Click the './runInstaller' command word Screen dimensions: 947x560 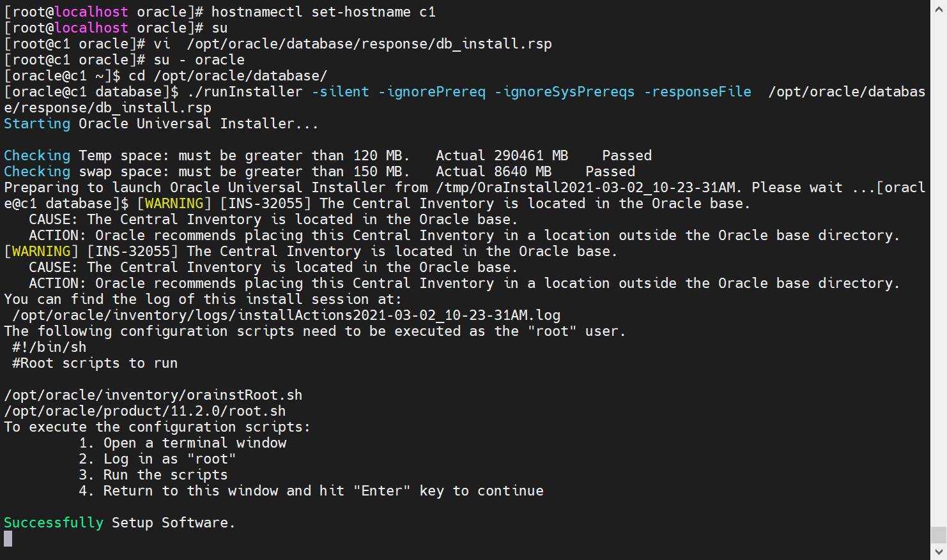click(x=245, y=92)
